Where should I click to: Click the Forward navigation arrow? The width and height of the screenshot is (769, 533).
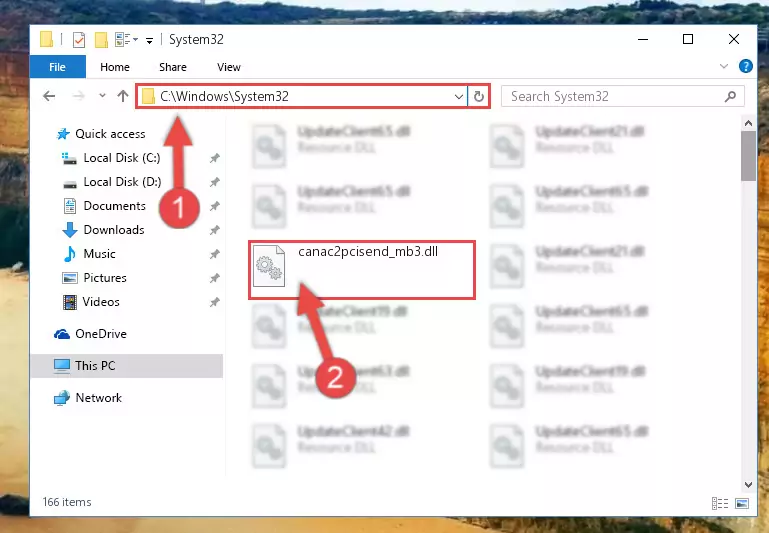tap(78, 96)
